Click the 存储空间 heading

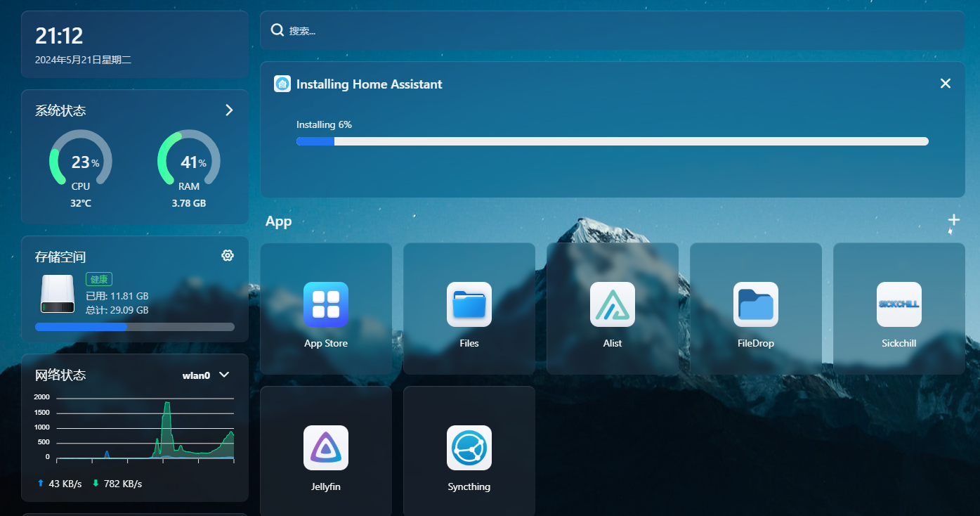(60, 257)
